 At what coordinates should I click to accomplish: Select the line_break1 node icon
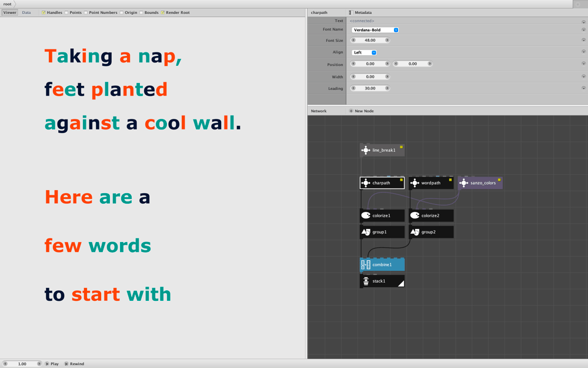coord(366,150)
